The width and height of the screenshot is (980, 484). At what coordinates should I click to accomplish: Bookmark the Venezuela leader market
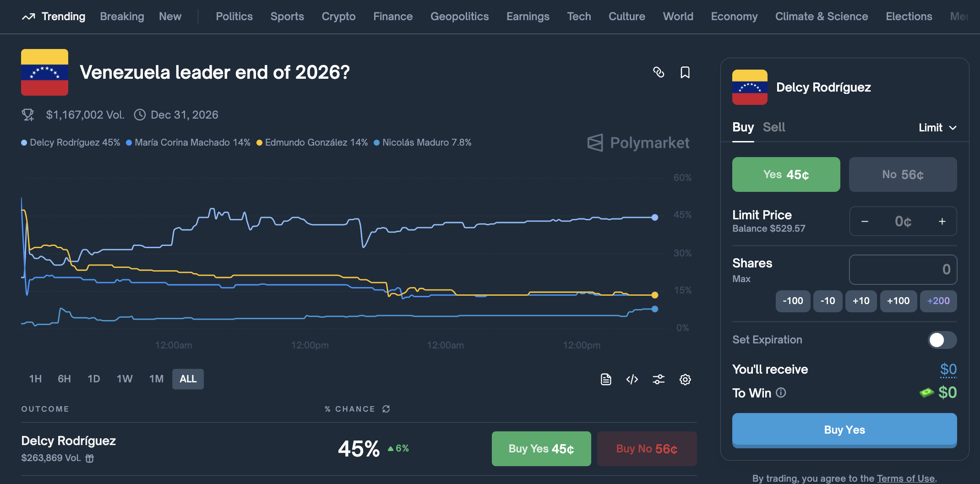(685, 72)
